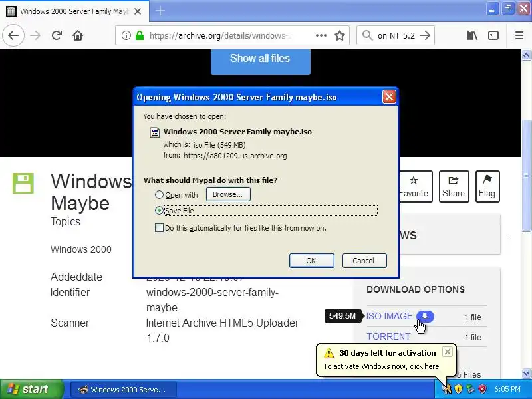The width and height of the screenshot is (532, 399).
Task: Click the 549.5M size tooltip
Action: click(342, 316)
